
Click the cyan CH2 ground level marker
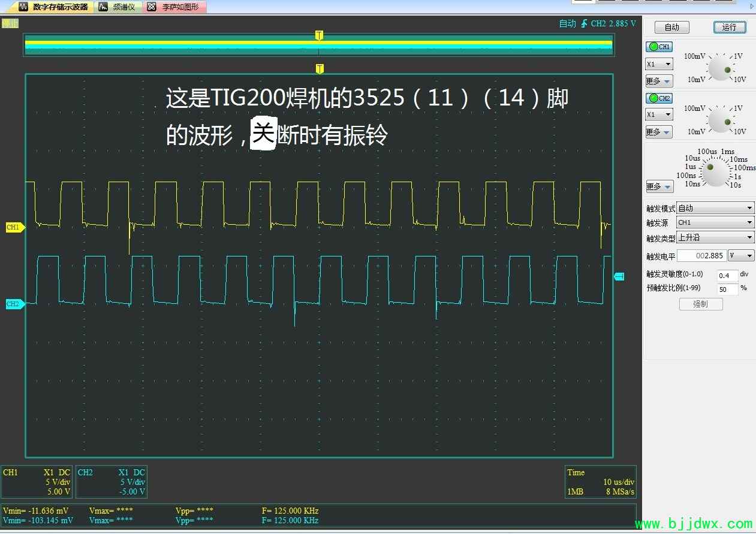[13, 304]
